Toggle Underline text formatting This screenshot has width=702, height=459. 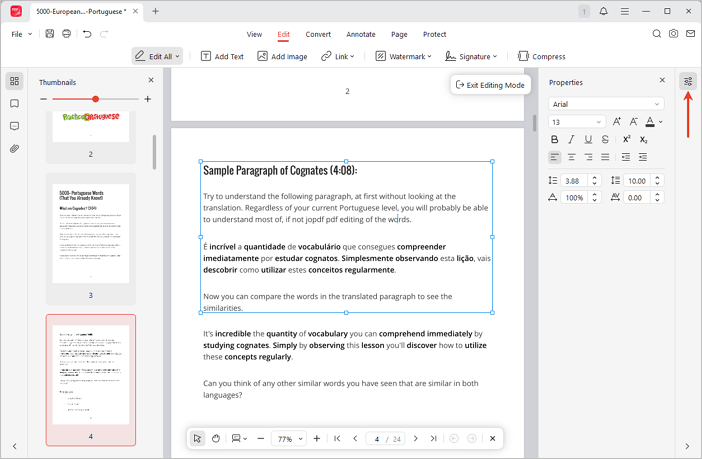588,140
